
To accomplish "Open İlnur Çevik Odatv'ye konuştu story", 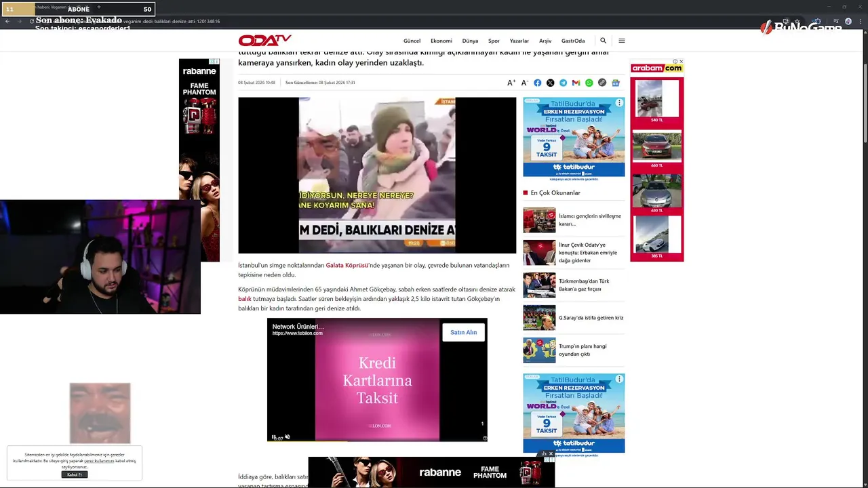I will tap(588, 252).
